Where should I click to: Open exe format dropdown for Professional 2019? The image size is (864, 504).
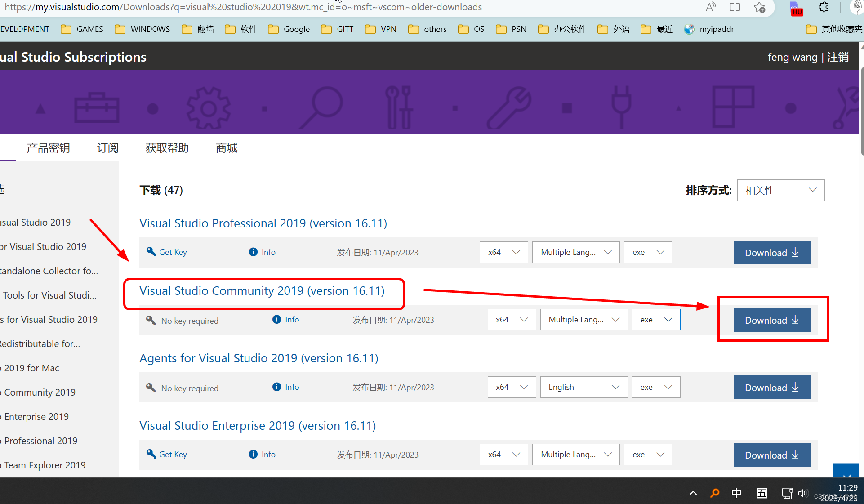(x=648, y=252)
